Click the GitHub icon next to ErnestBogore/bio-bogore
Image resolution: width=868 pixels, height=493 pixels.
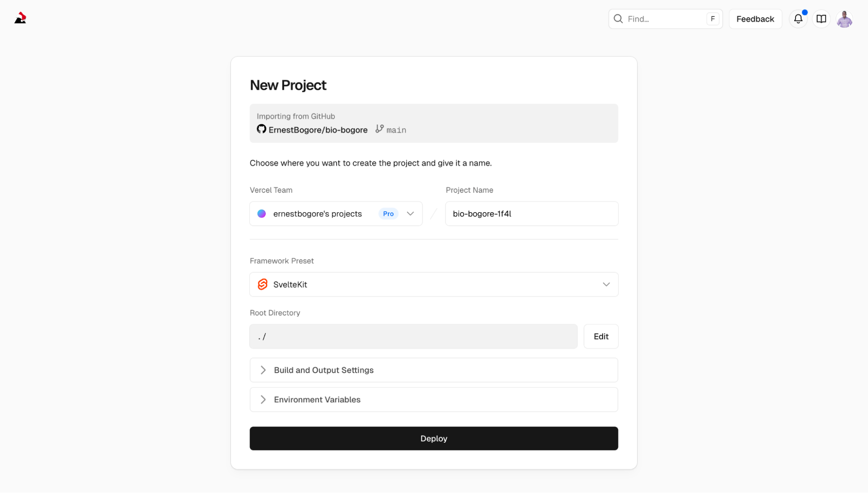click(x=261, y=129)
